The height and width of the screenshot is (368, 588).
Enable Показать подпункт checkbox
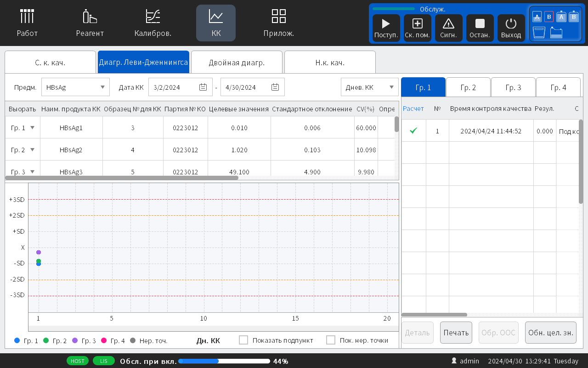[243, 340]
